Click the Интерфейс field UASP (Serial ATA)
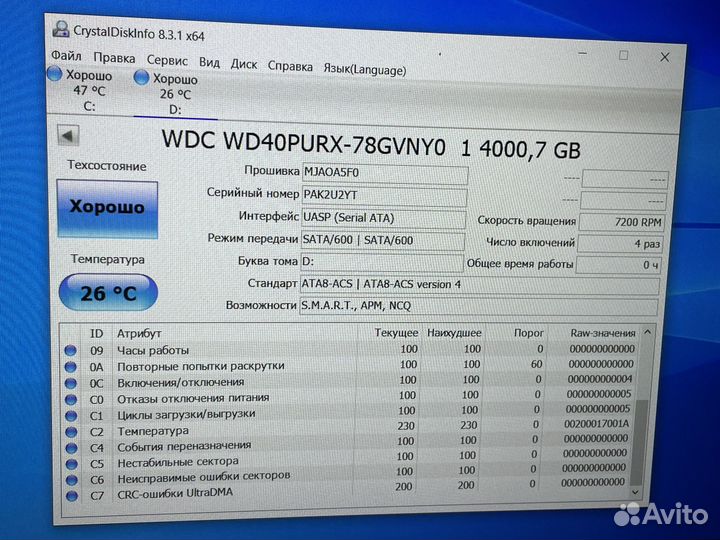The width and height of the screenshot is (720, 540). (x=384, y=218)
